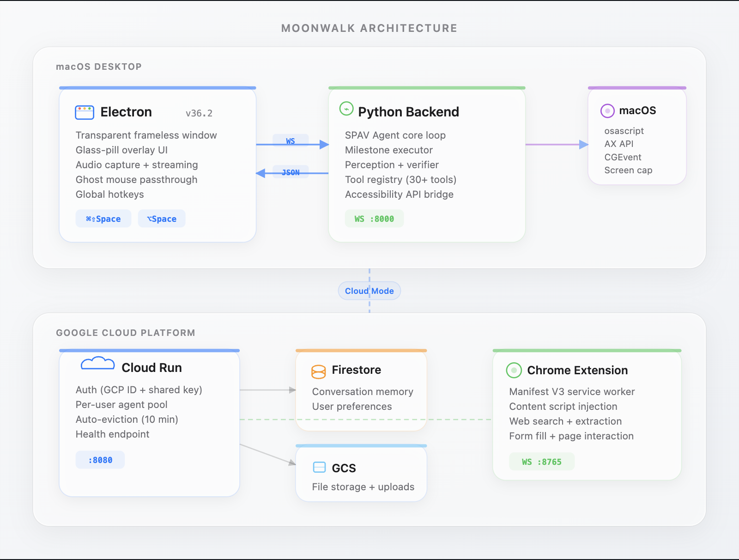Click the WS arrow label between Electron and Python
The width and height of the screenshot is (739, 560).
click(291, 141)
